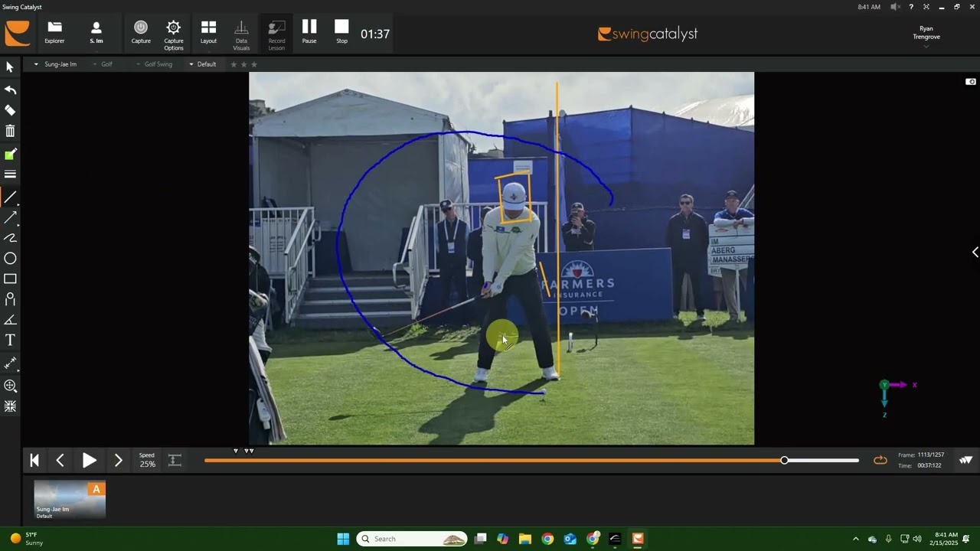Toggle the loop playback icon
Screen dimensions: 980x551
[x=880, y=460]
